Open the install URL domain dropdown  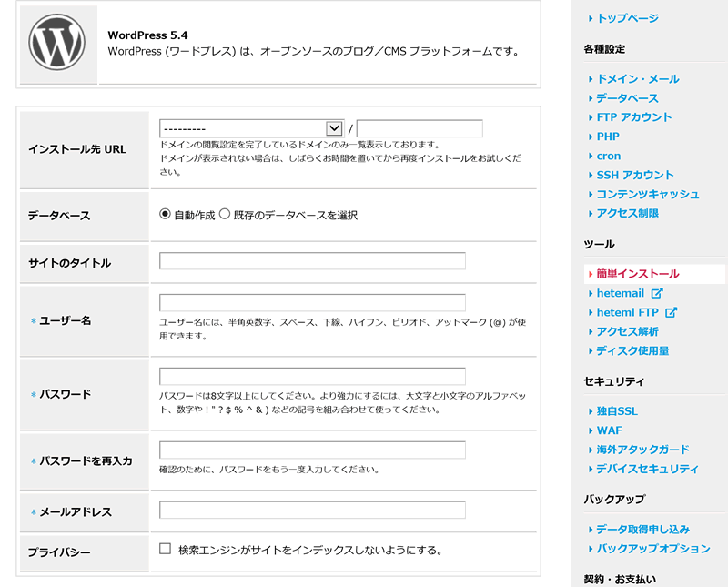251,128
